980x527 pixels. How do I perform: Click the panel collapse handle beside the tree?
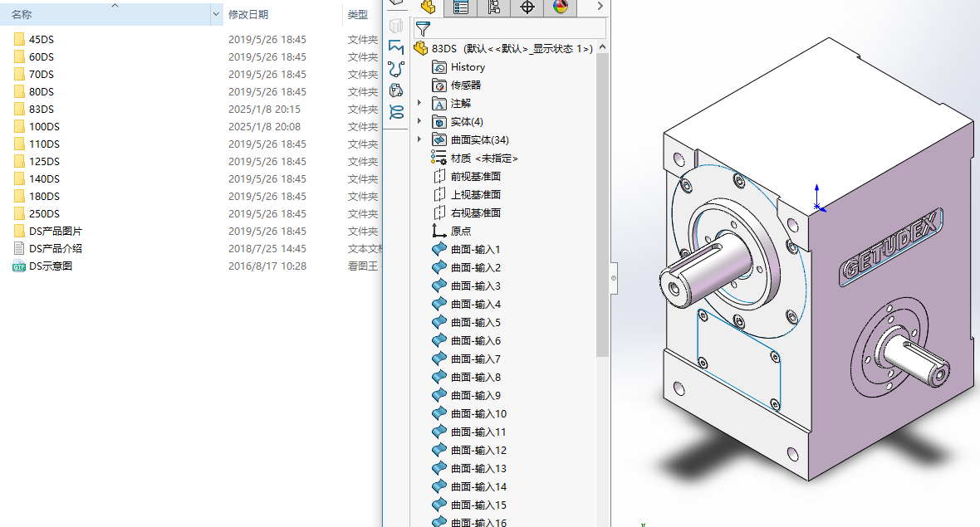pyautogui.click(x=614, y=278)
